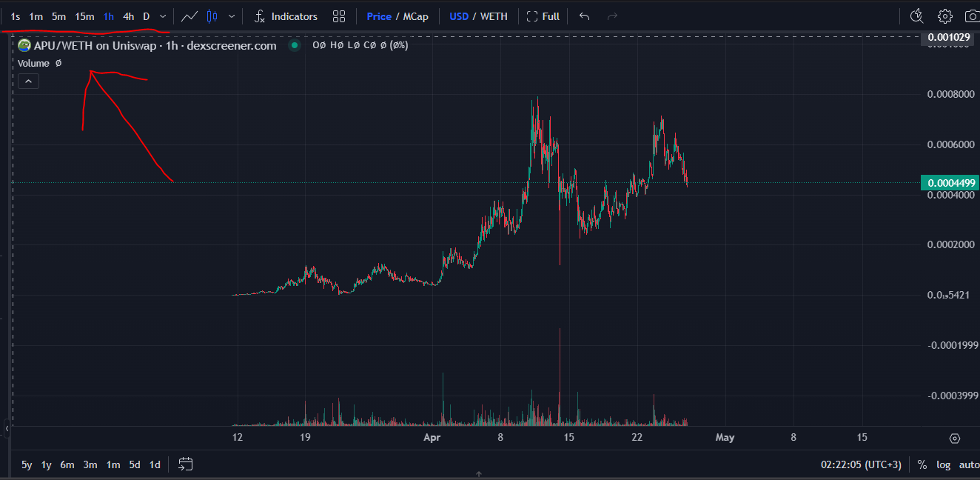Enter Full screen mode

click(543, 16)
